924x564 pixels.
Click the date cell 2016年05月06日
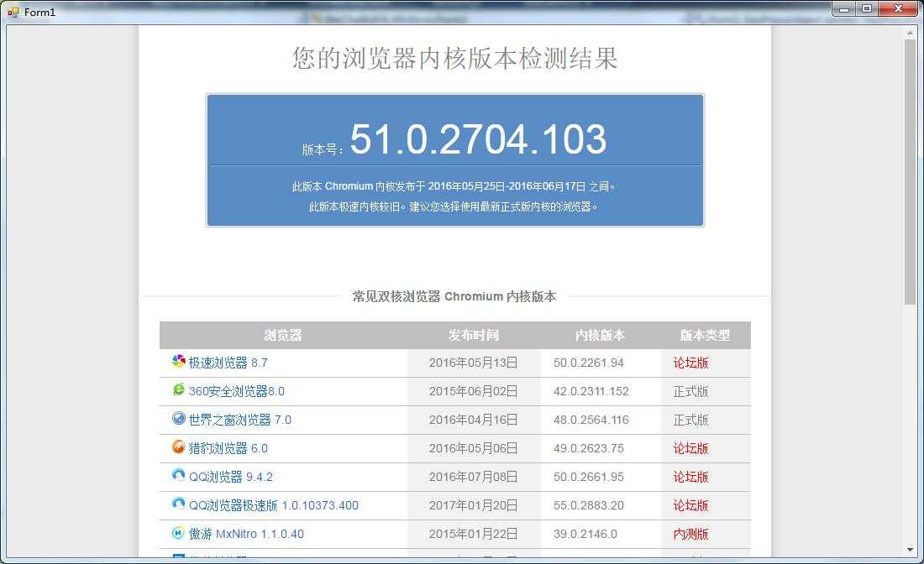[474, 449]
